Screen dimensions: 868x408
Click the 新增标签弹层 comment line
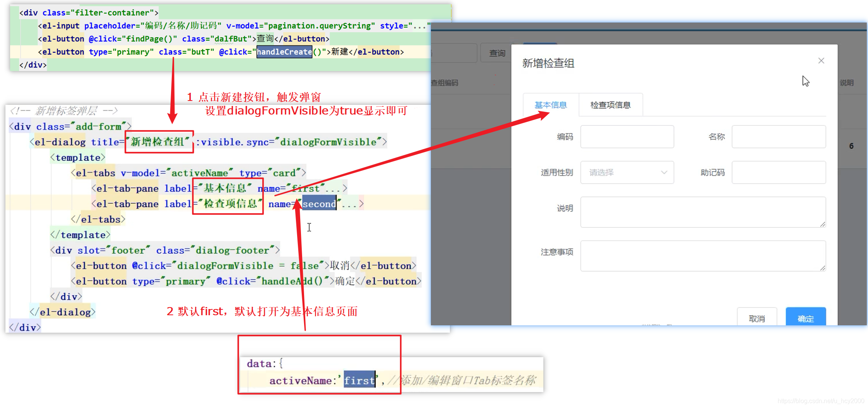(x=64, y=111)
